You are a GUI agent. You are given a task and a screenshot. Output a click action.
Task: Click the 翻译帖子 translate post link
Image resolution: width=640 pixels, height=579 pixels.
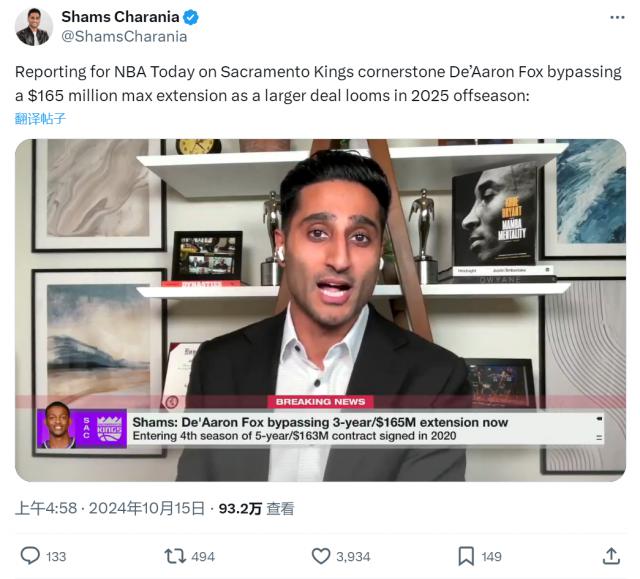click(x=40, y=119)
